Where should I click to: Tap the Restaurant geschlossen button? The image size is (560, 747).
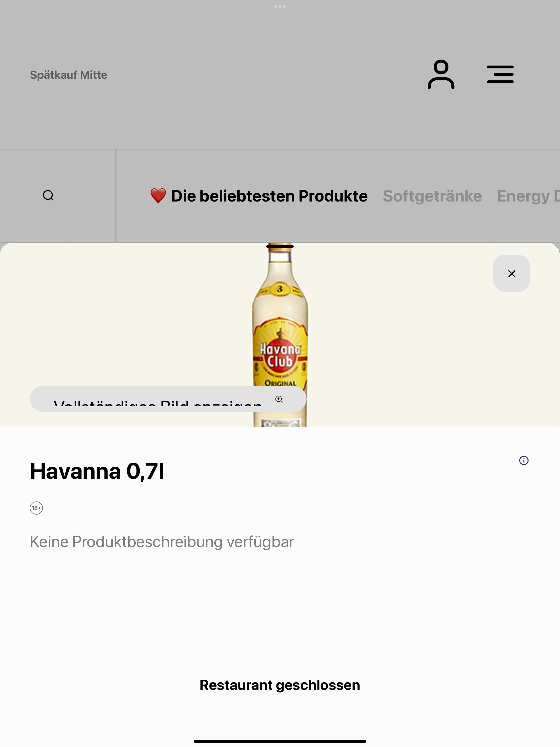click(280, 685)
